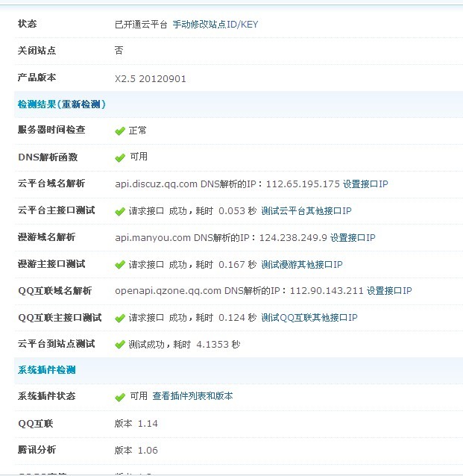This screenshot has height=476, width=463.
Task: Click the QQ互联域名解析 row label
Action: [x=55, y=290]
